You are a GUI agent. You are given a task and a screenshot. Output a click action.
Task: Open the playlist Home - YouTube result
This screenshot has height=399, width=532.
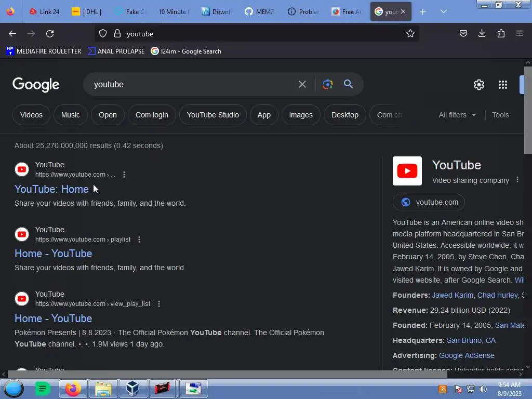[54, 254]
